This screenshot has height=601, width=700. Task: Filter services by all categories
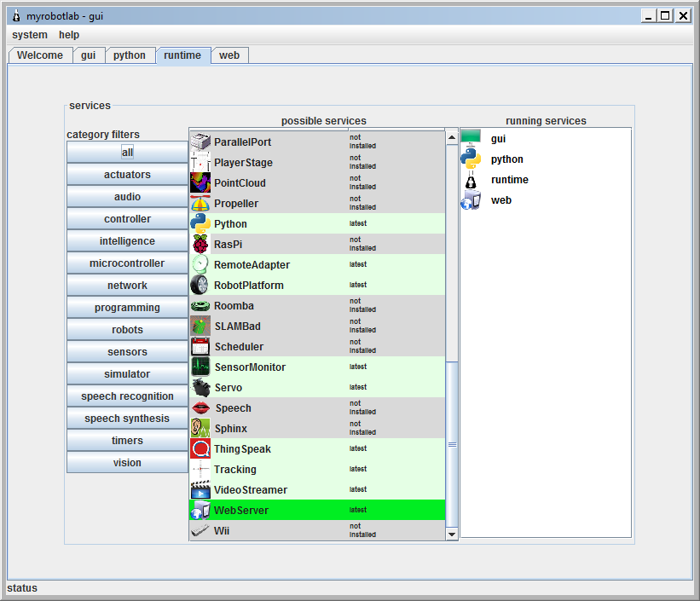pyautogui.click(x=127, y=153)
